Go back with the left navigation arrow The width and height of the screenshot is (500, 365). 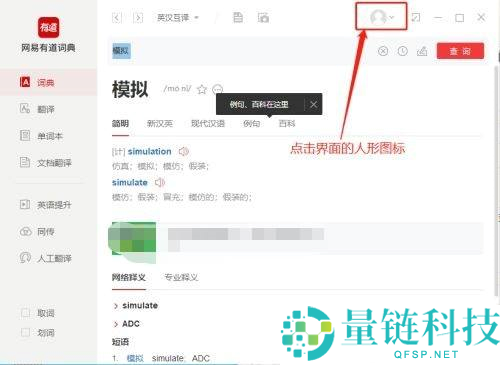click(116, 17)
